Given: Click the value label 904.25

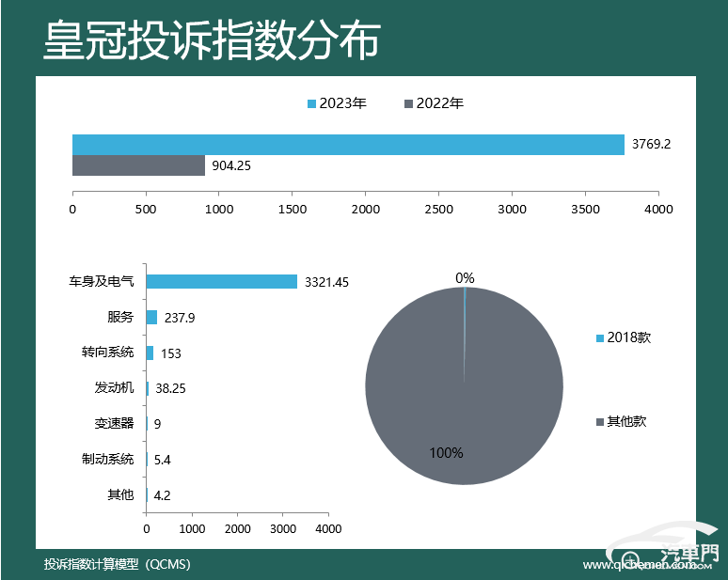Looking at the screenshot, I should point(231,165).
